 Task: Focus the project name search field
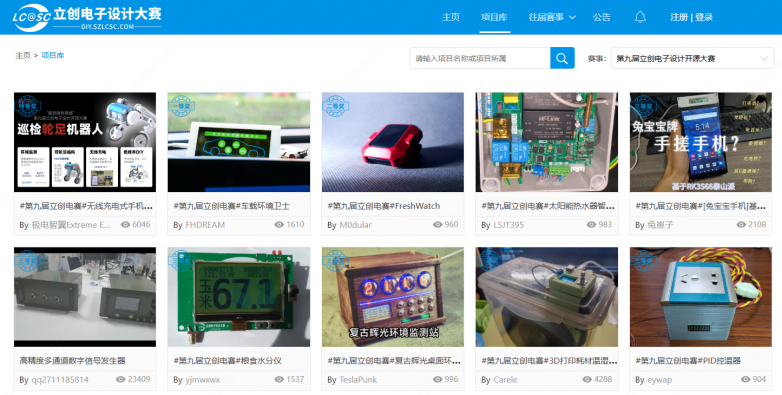pyautogui.click(x=480, y=58)
